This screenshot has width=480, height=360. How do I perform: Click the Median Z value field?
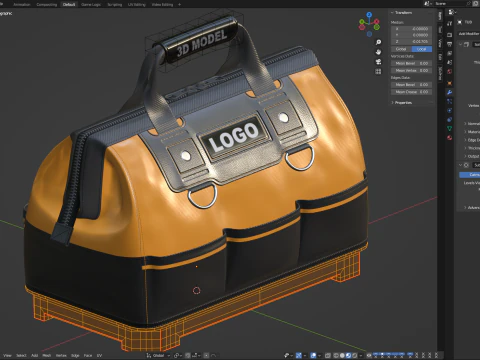coord(411,41)
